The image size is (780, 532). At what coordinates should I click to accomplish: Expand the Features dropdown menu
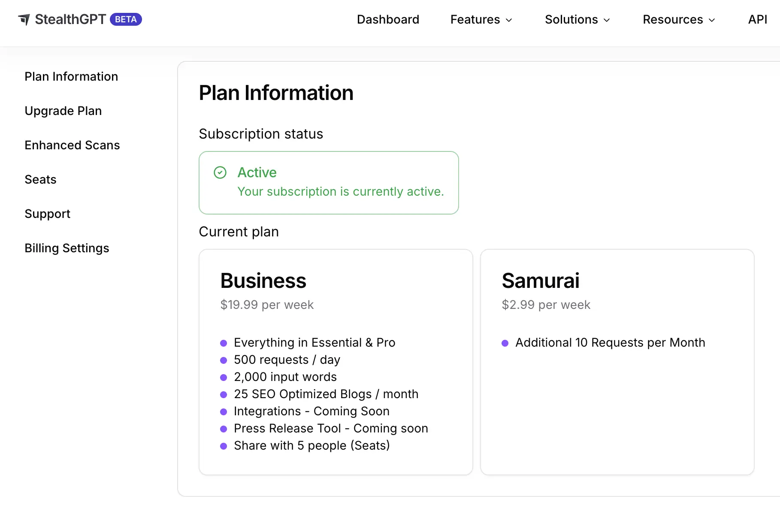(x=481, y=19)
